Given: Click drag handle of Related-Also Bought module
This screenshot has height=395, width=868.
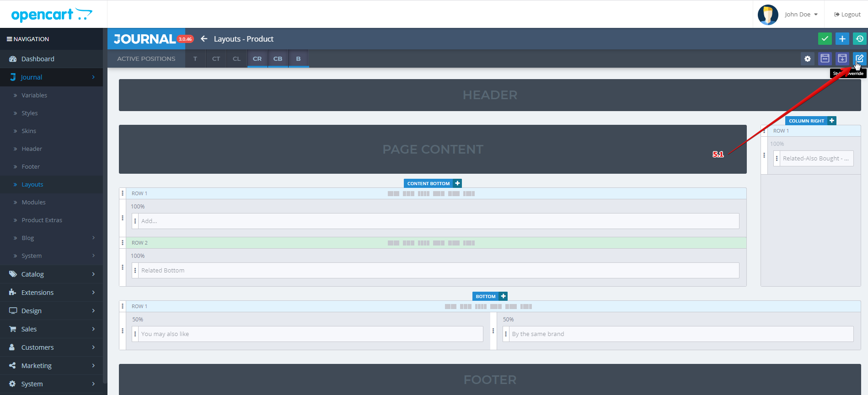Looking at the screenshot, I should (777, 158).
